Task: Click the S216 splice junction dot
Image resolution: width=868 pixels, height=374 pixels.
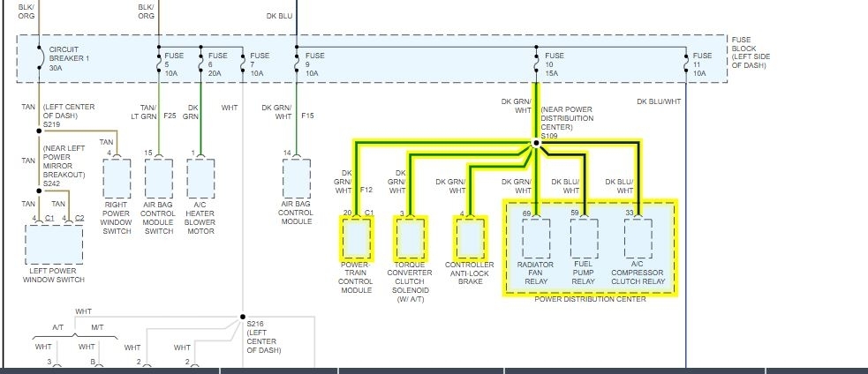Action: tap(243, 317)
